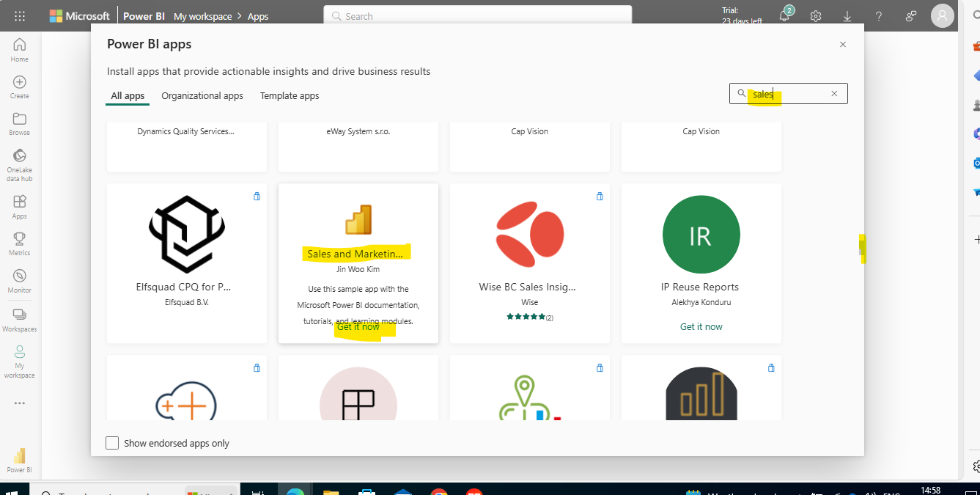This screenshot has height=495, width=980.
Task: Open the OneLake data hub
Action: coord(20,165)
